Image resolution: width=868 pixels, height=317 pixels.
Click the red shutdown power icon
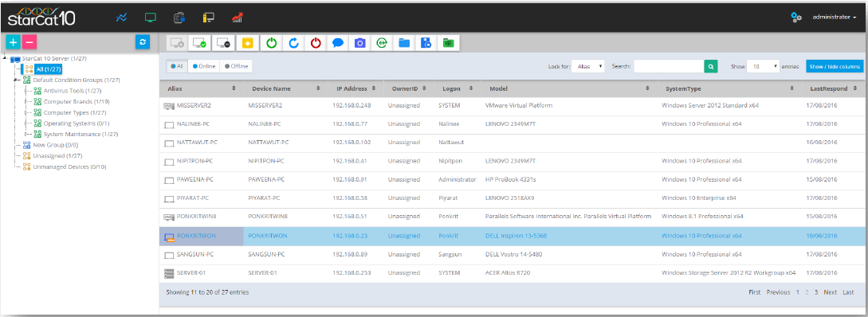coord(316,42)
